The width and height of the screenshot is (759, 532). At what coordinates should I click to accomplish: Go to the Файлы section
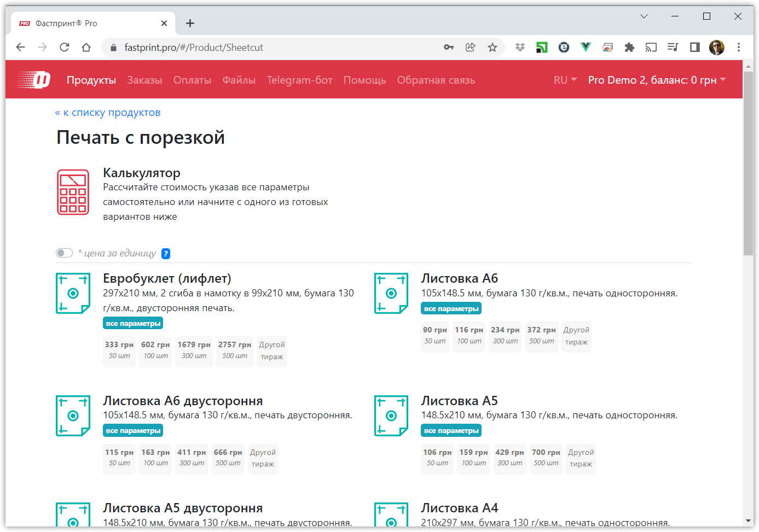(x=239, y=80)
